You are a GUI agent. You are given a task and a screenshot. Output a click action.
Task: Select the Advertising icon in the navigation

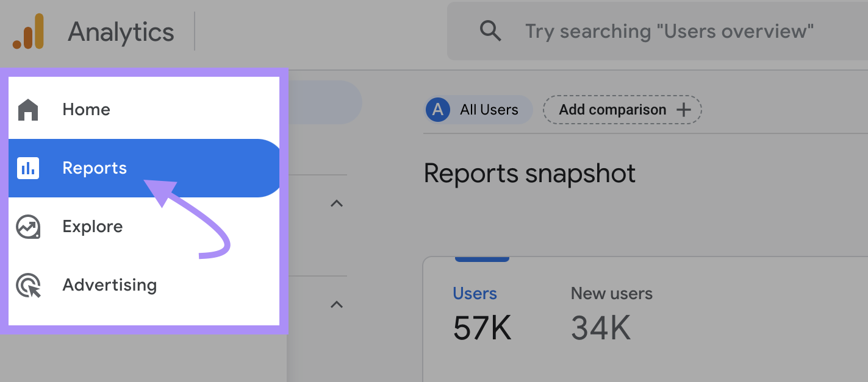pyautogui.click(x=28, y=285)
